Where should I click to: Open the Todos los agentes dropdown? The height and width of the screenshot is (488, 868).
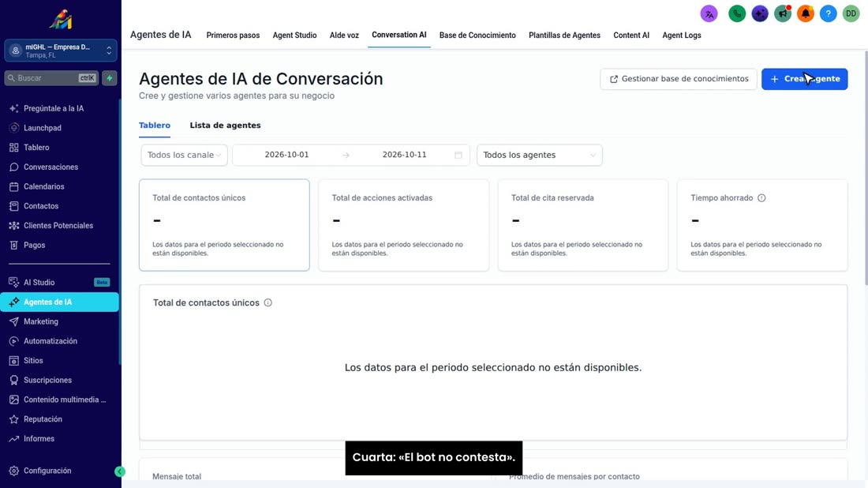[540, 155]
